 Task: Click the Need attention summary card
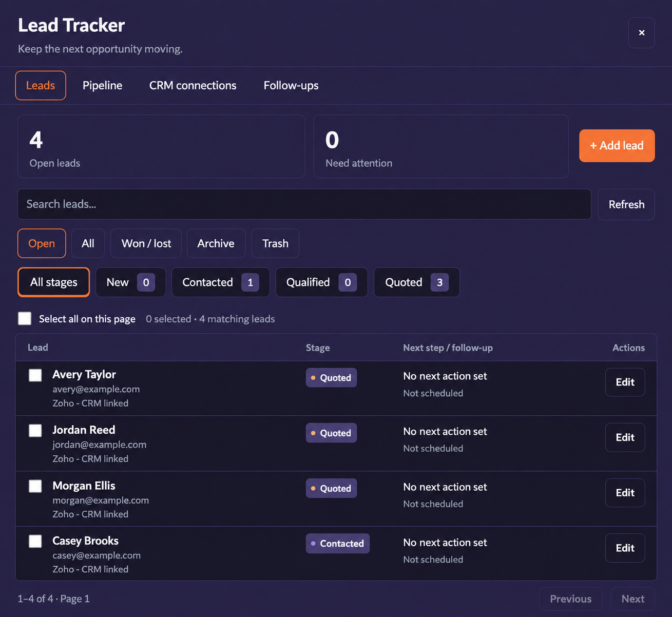click(441, 146)
